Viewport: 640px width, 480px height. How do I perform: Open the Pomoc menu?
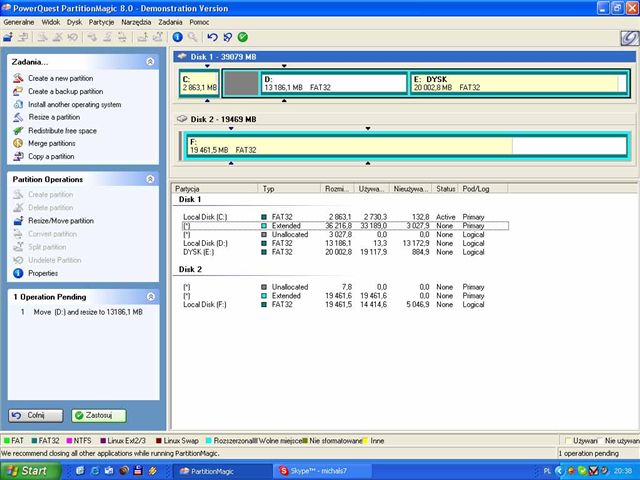point(199,22)
